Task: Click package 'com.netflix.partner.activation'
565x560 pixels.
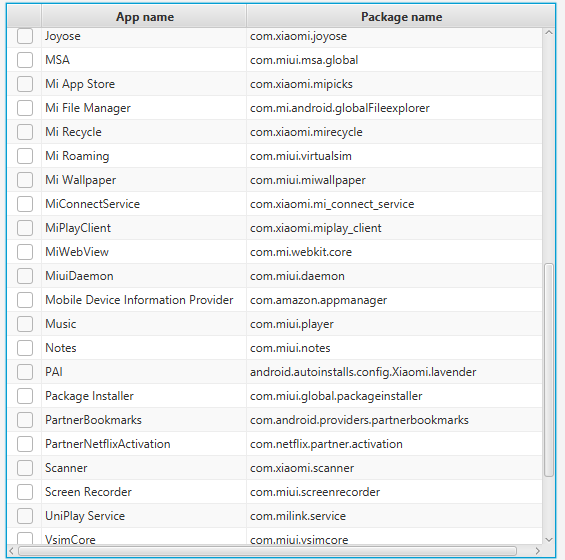Action: 326,444
